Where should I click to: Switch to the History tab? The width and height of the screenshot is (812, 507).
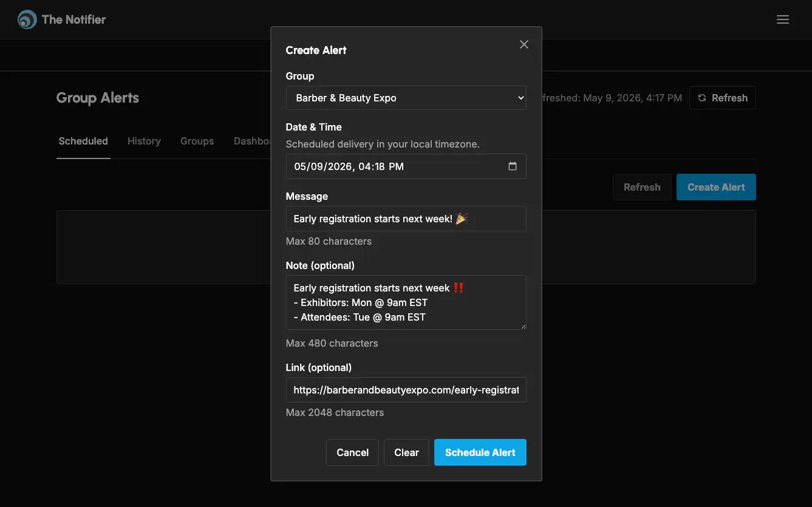tap(144, 141)
